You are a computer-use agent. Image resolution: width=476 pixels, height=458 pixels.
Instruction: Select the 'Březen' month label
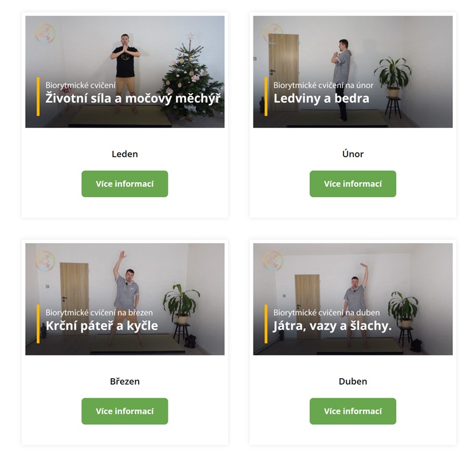[125, 381]
